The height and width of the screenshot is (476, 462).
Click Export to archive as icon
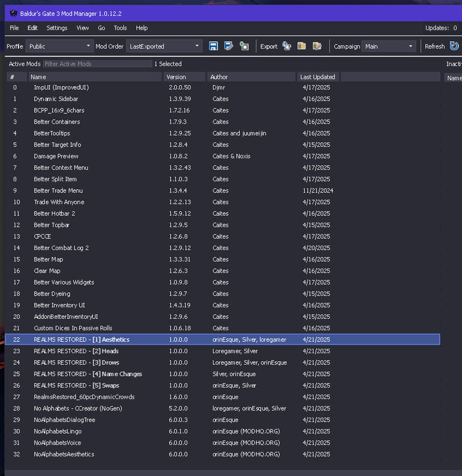pyautogui.click(x=317, y=46)
